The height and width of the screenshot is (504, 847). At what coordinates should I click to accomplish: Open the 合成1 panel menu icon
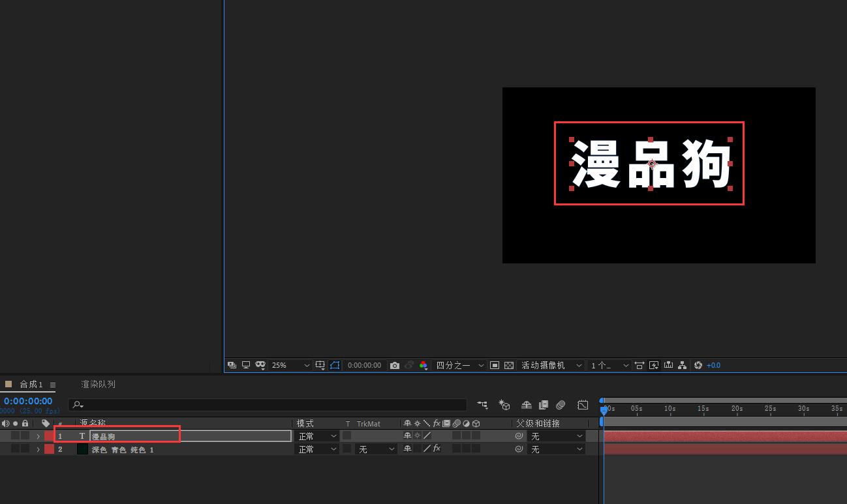[x=53, y=385]
